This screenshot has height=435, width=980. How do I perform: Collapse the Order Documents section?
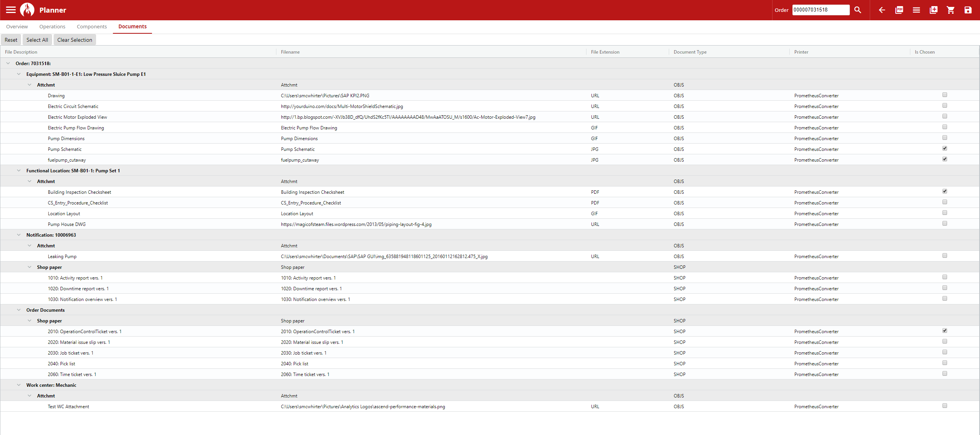coord(19,309)
